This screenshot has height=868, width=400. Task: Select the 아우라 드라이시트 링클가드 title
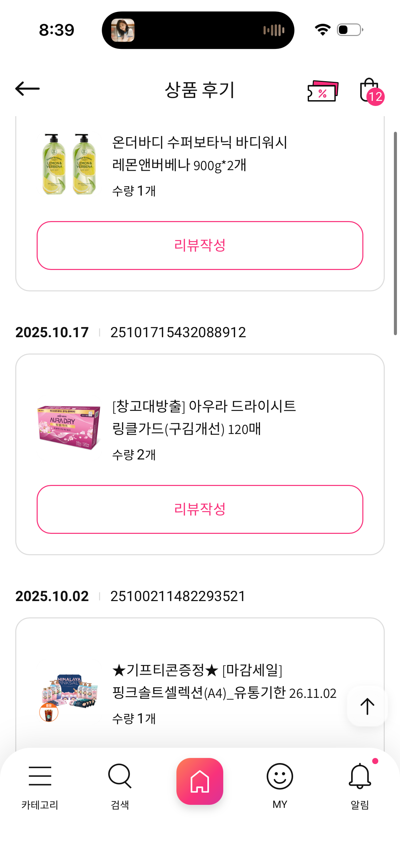pos(204,417)
